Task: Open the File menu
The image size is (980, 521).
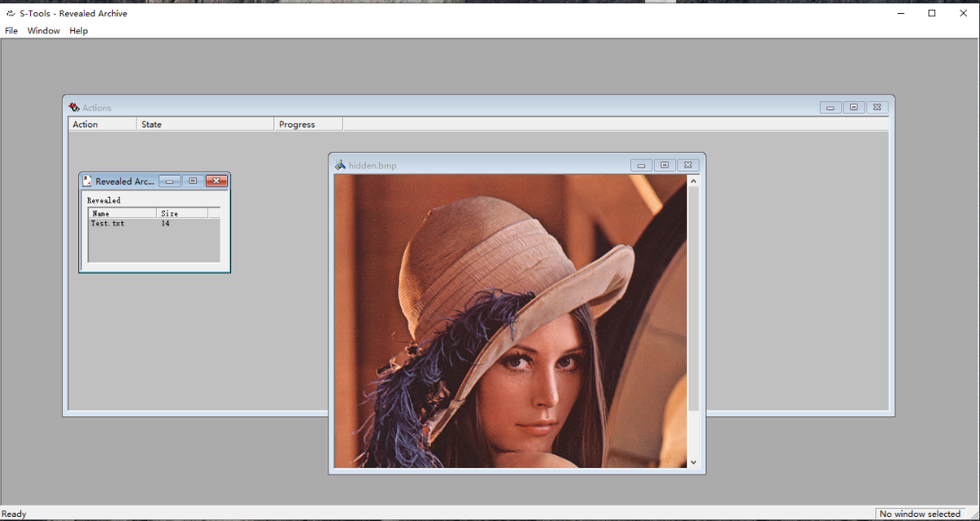Action: coord(11,31)
